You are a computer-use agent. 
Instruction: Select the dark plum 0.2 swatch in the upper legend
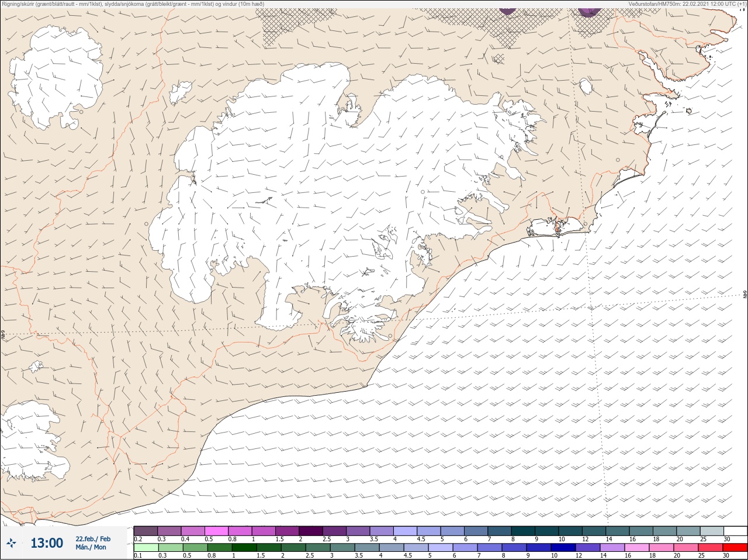click(146, 531)
